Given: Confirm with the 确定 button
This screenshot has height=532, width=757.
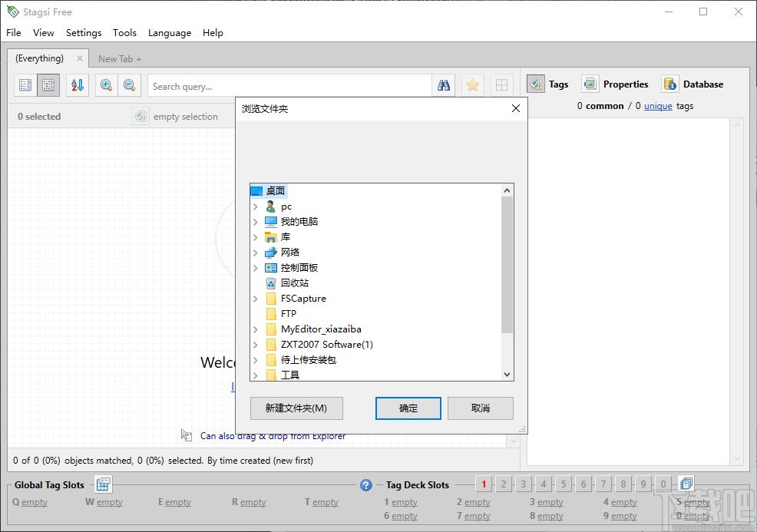Looking at the screenshot, I should (408, 408).
